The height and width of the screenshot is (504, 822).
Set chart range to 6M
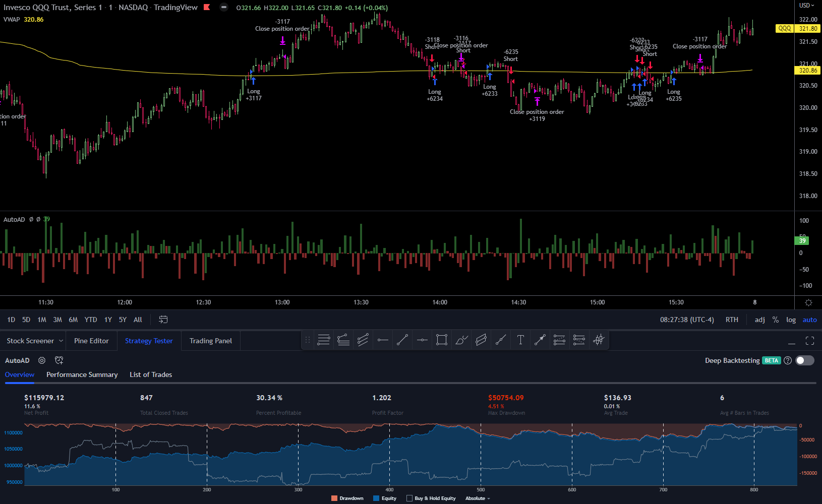pos(73,320)
